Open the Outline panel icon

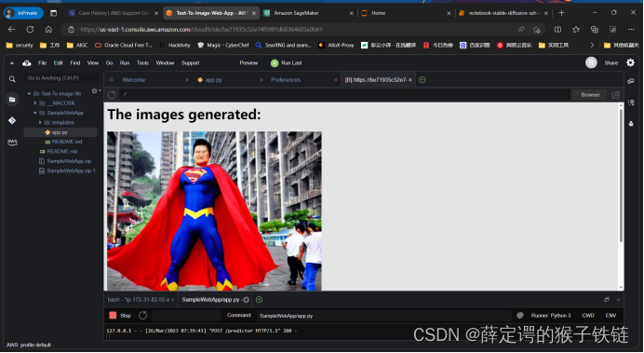click(x=631, y=102)
